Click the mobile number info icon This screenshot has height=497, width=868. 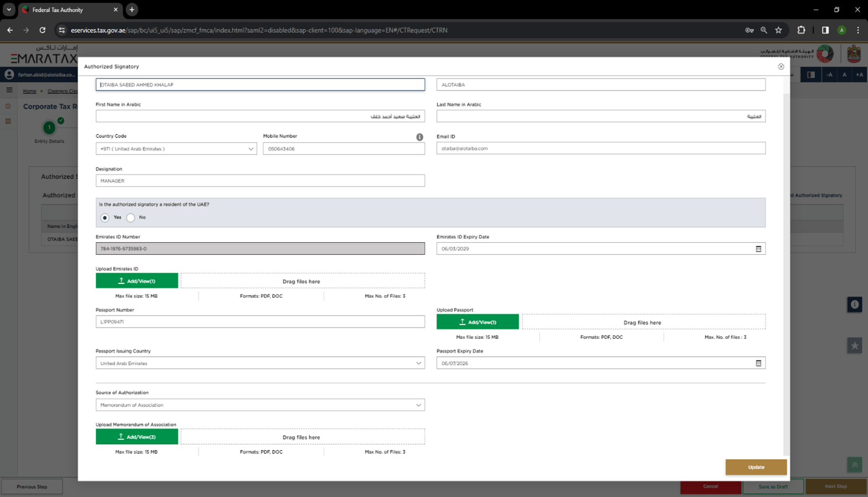pyautogui.click(x=419, y=137)
